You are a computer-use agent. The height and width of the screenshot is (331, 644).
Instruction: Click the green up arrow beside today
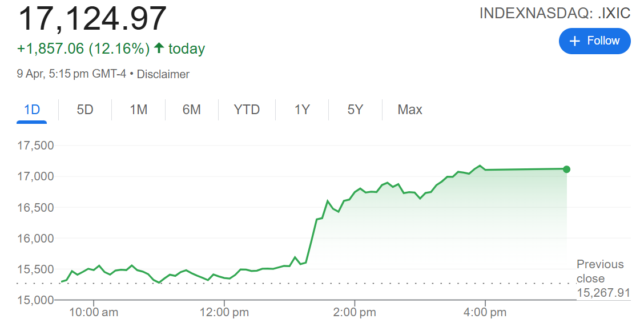159,49
